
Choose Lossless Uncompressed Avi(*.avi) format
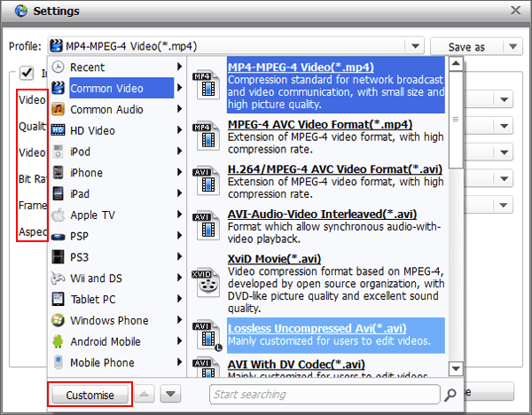point(335,335)
